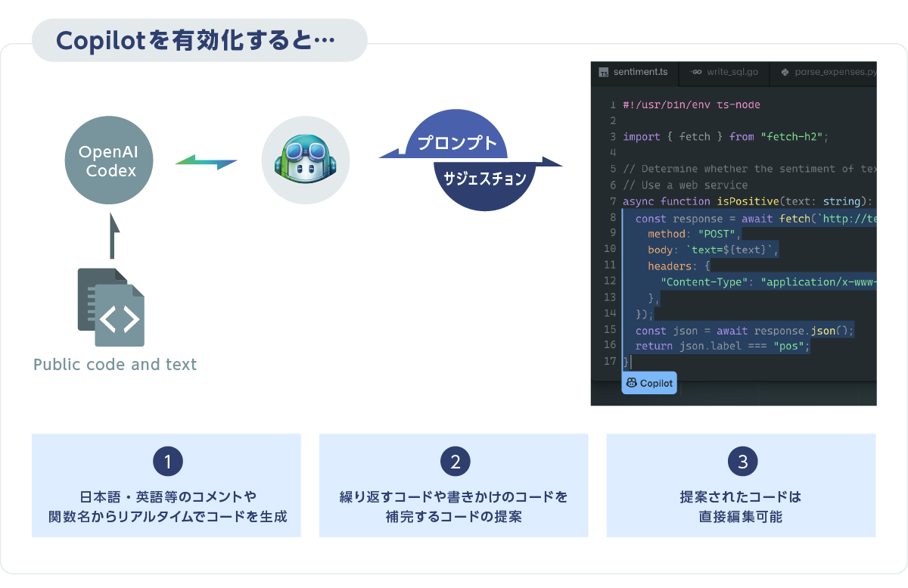Click the blue Copilot badge below the code
Viewport: 908px width, 588px height.
[649, 383]
